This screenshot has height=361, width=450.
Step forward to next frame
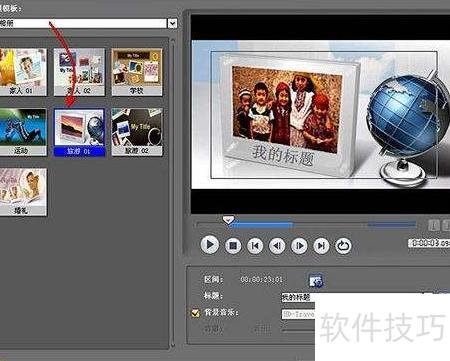[299, 246]
